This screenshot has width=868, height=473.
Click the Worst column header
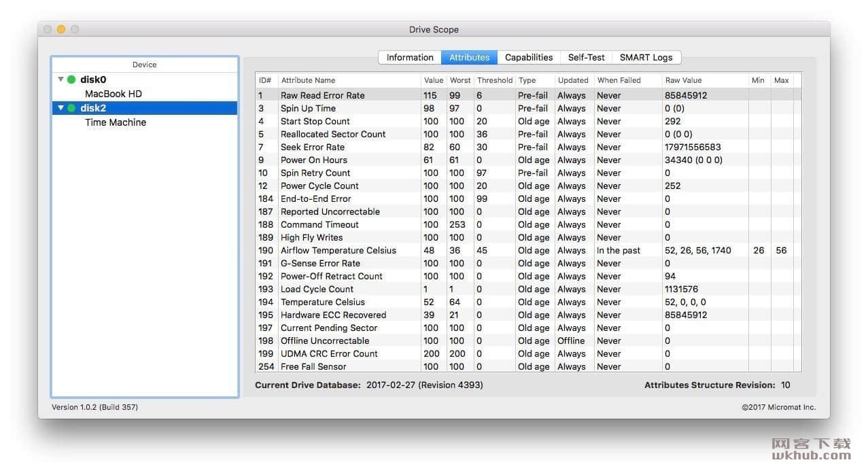pyautogui.click(x=460, y=80)
